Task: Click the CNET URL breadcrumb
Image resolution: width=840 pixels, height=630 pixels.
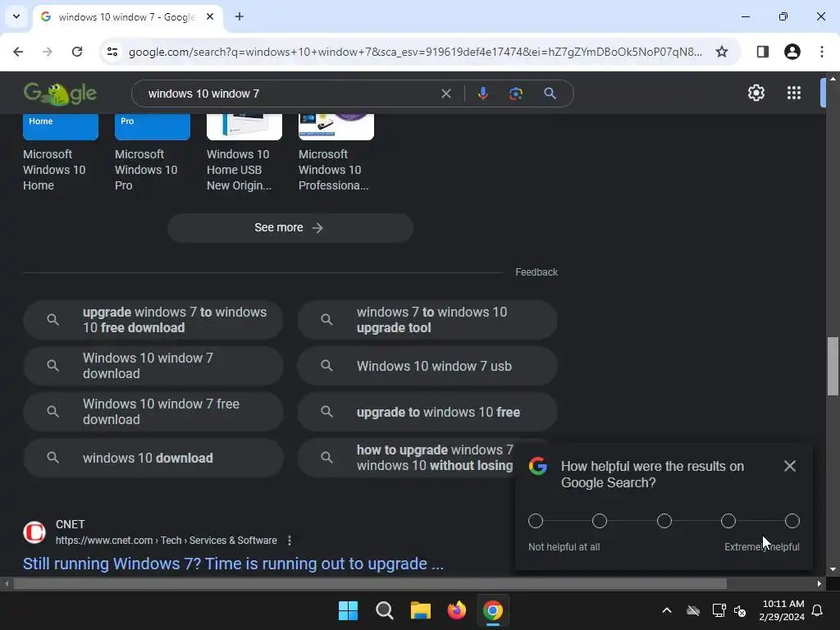Action: (x=166, y=541)
